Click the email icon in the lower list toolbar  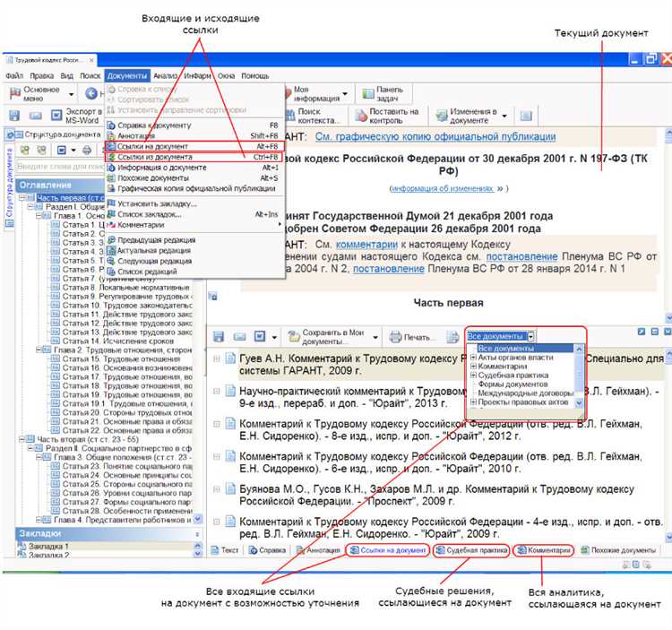(239, 336)
